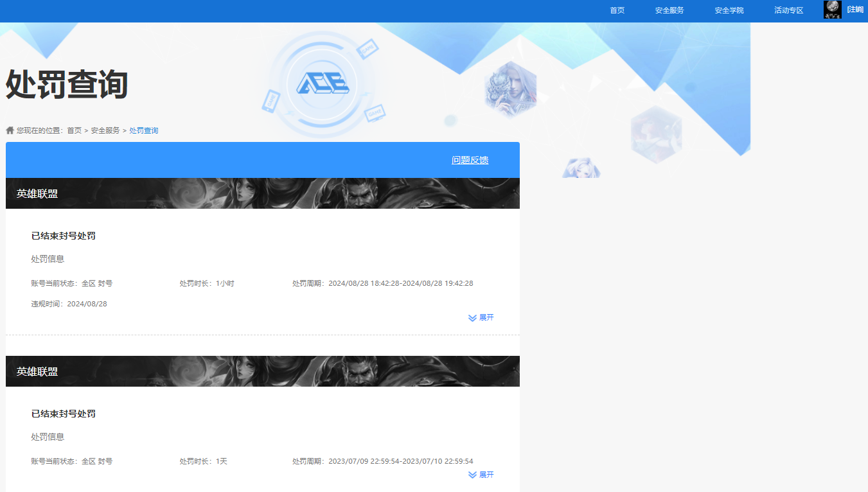Open 安全服务 in the top navigation
The width and height of the screenshot is (868, 492).
[669, 10]
